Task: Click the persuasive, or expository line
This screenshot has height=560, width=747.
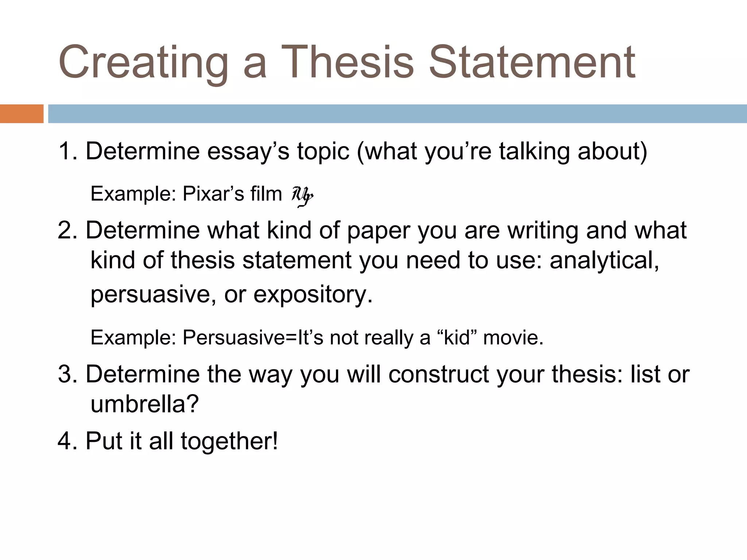Action: [232, 295]
